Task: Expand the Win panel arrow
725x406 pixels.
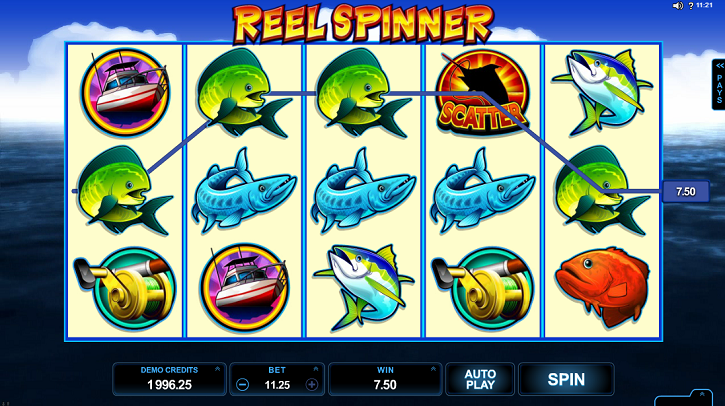Action: coord(433,369)
